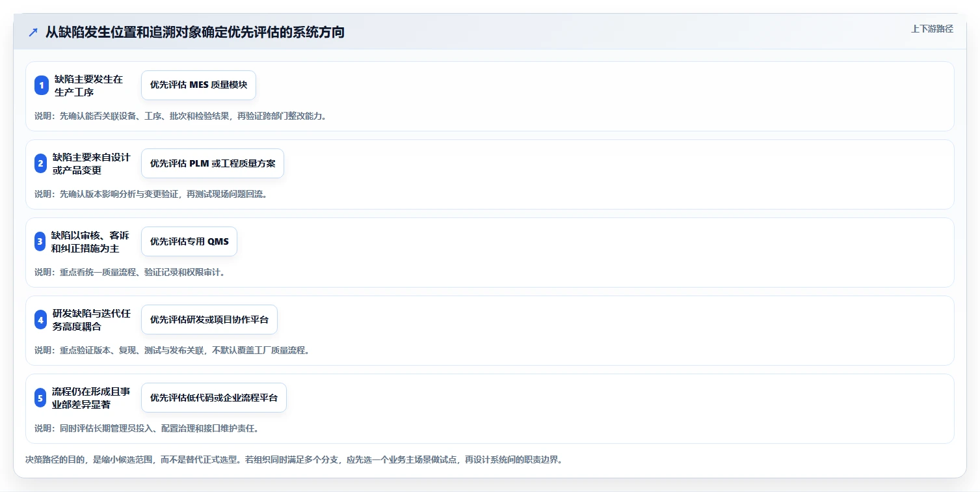980x492 pixels.
Task: Click the arrow icon beside the heading
Action: [x=33, y=32]
